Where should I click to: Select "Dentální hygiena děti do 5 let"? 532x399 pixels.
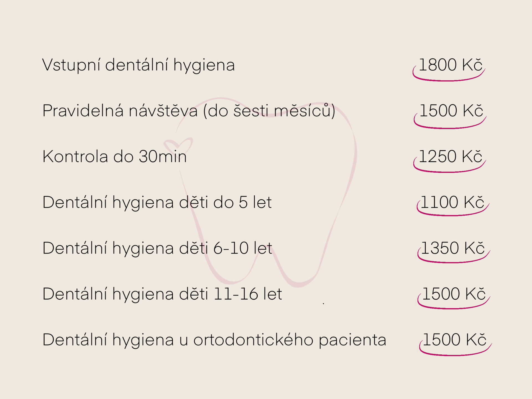pyautogui.click(x=157, y=202)
